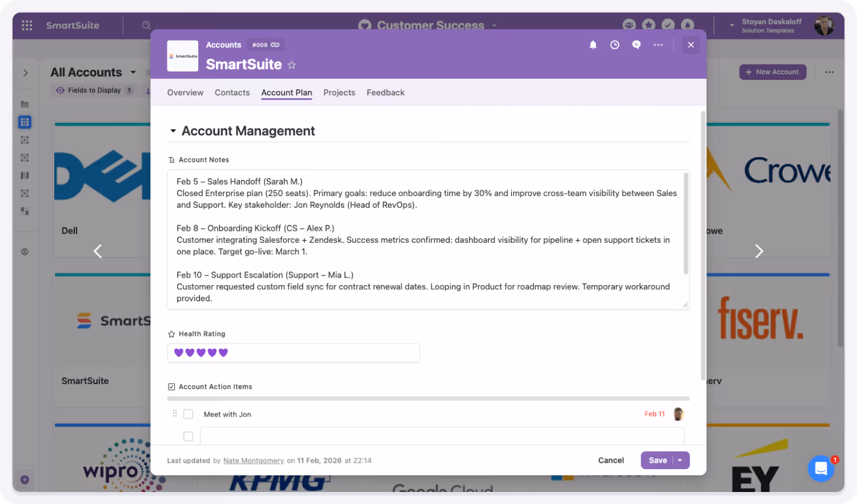The image size is (857, 504).
Task: Set health rating to third heart
Action: pos(201,353)
